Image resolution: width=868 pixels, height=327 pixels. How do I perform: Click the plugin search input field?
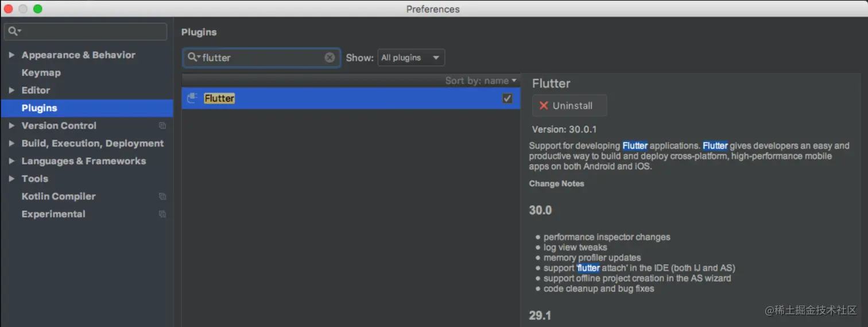[x=261, y=57]
